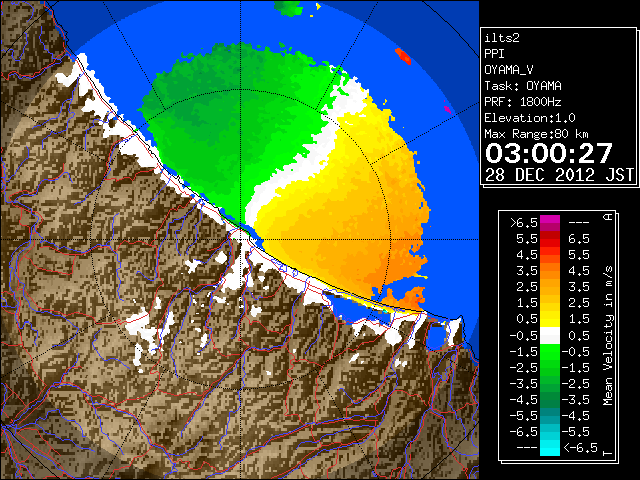Select the date text 28 DEC 2012 JST
Screen dimensions: 640x480
coord(559,175)
